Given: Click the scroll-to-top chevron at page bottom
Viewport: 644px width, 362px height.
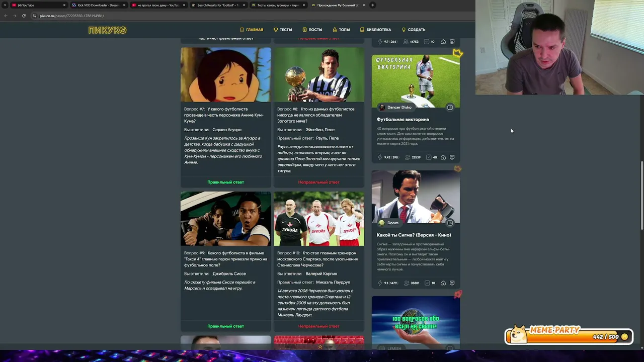Looking at the screenshot, I should point(320,347).
